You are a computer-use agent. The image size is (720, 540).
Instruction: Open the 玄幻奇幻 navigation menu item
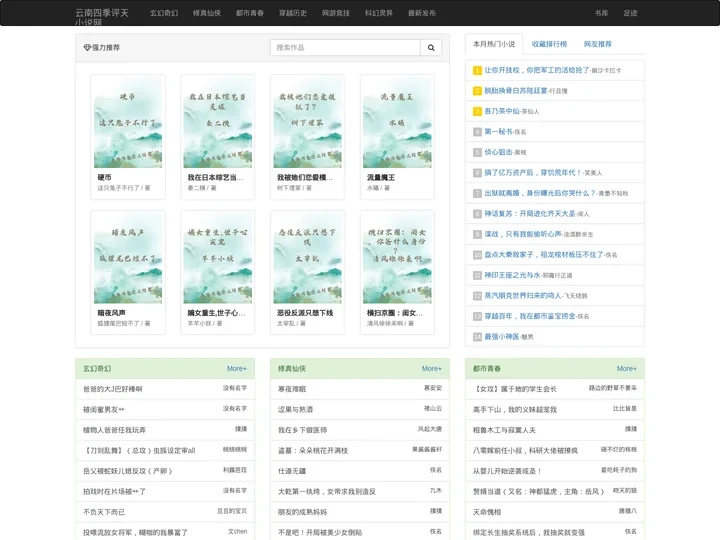tap(164, 13)
